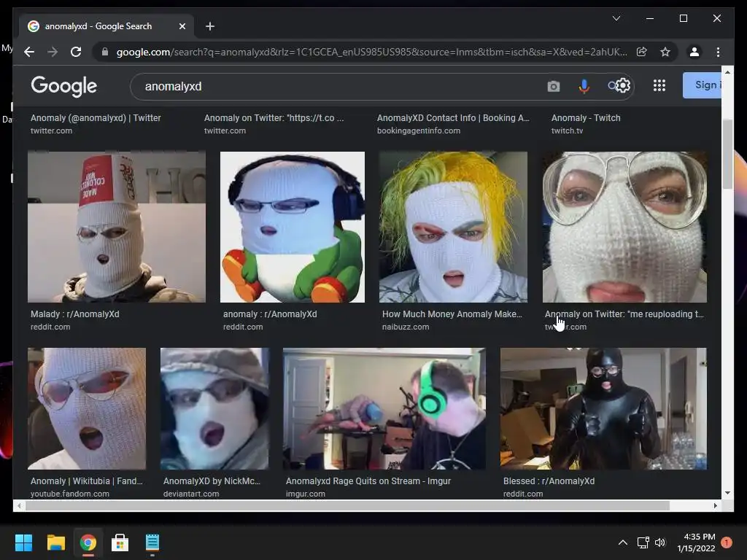Open the 'me reuploading' Twitter image
The image size is (747, 560).
pyautogui.click(x=624, y=227)
